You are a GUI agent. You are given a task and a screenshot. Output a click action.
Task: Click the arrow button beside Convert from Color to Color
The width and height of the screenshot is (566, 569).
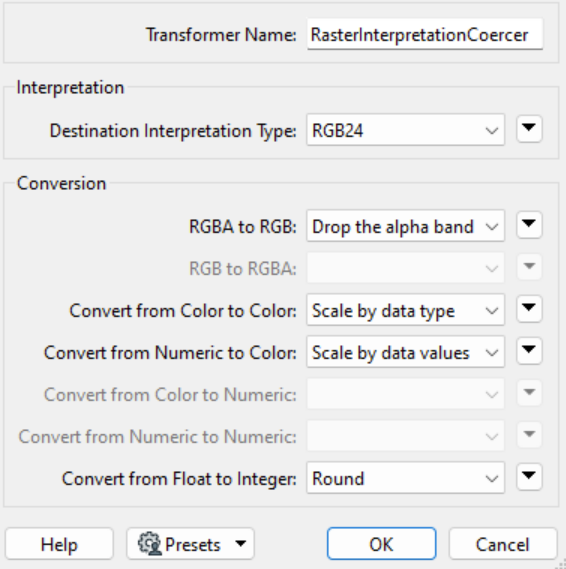point(529,309)
